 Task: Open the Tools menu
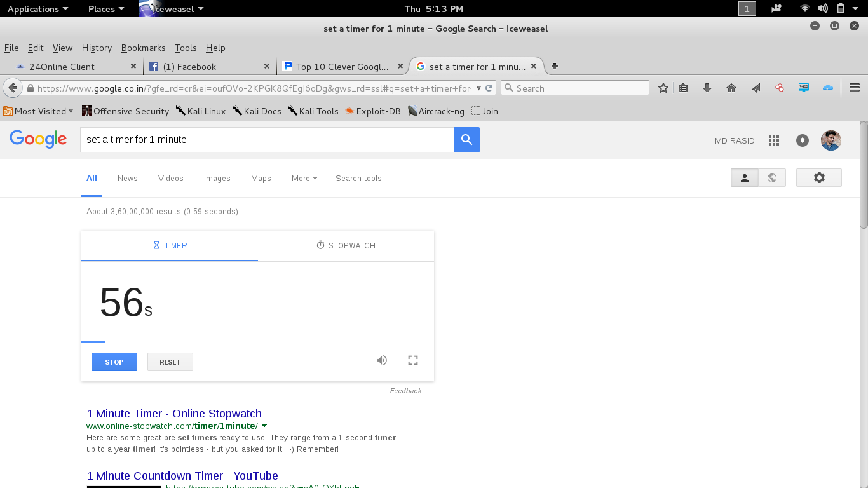[x=186, y=48]
